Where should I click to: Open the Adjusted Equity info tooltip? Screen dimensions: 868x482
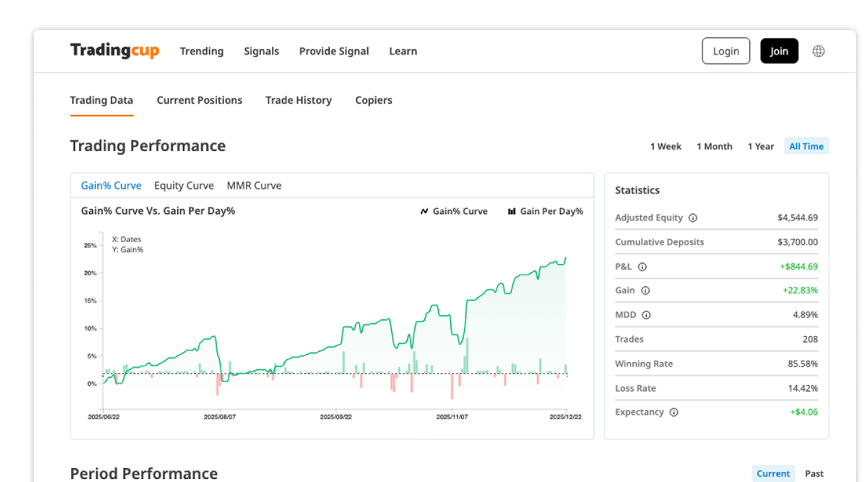click(x=693, y=218)
